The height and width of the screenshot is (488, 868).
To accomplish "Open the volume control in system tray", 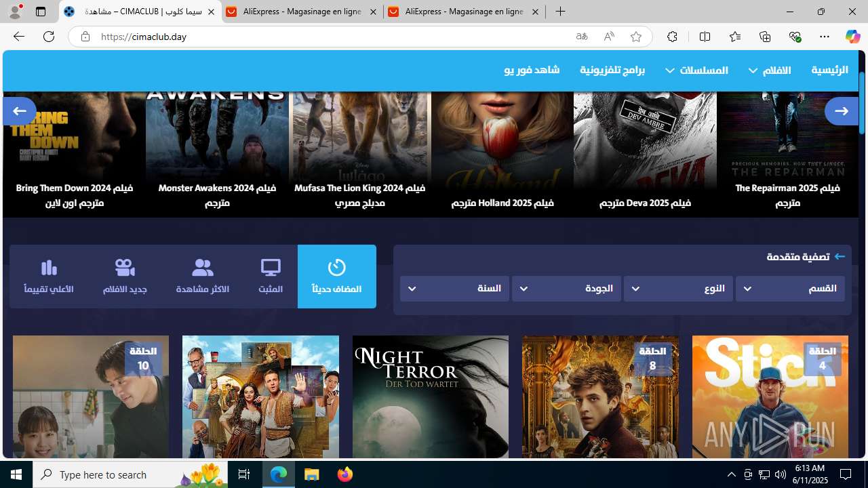I will tap(780, 474).
